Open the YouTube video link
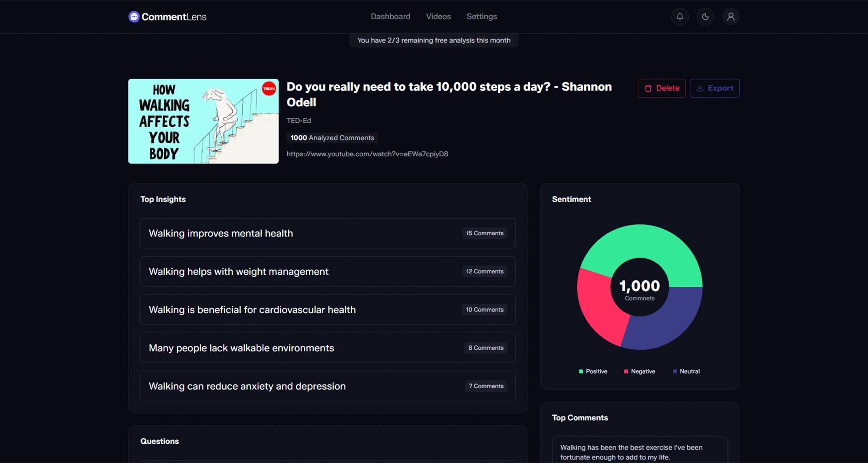This screenshot has height=463, width=868. point(367,154)
